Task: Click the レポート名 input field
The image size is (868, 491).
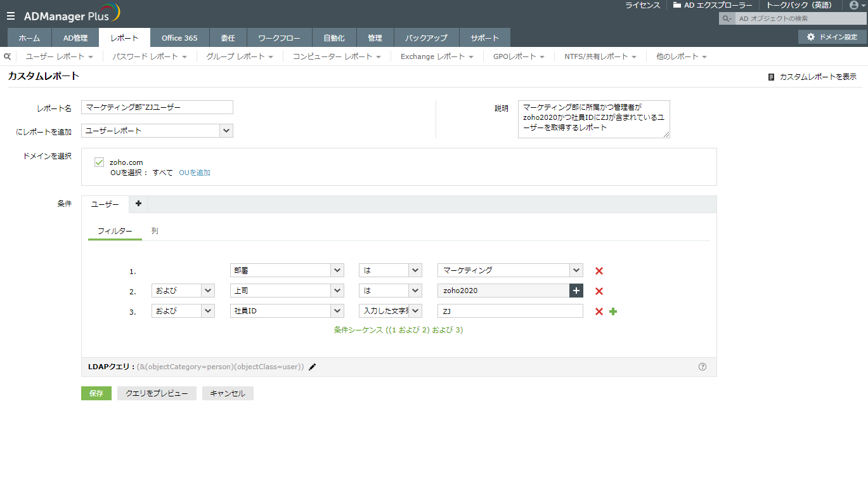Action: (x=157, y=107)
